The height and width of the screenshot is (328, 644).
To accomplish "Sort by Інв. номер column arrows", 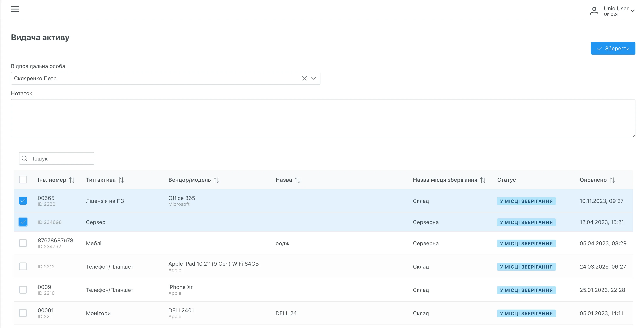I will 72,180.
